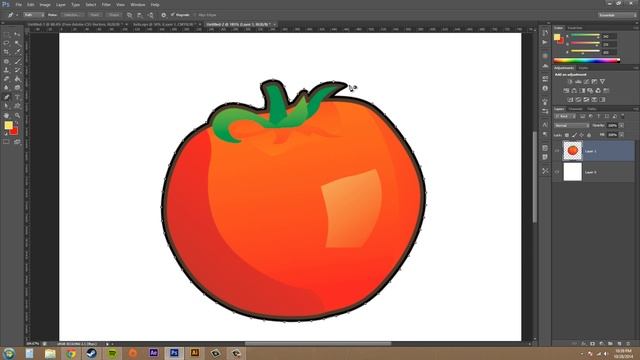This screenshot has width=640, height=360.
Task: Select the Pen tool in toolbox
Action: (6, 97)
